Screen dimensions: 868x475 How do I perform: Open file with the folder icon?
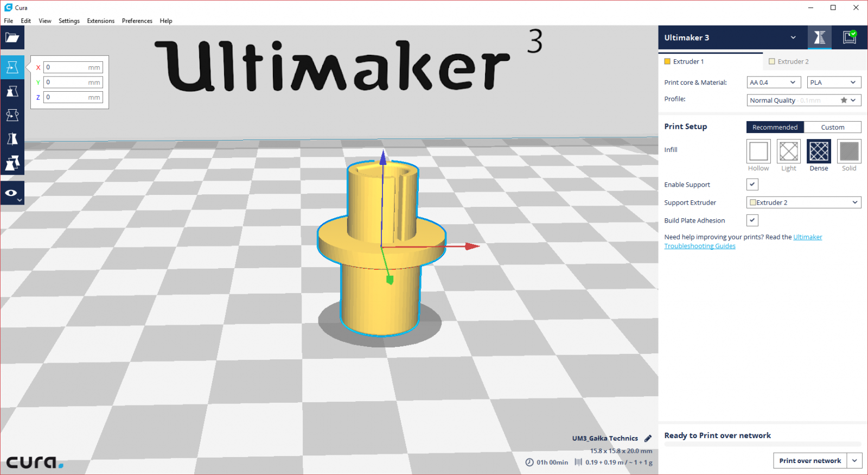pyautogui.click(x=12, y=37)
